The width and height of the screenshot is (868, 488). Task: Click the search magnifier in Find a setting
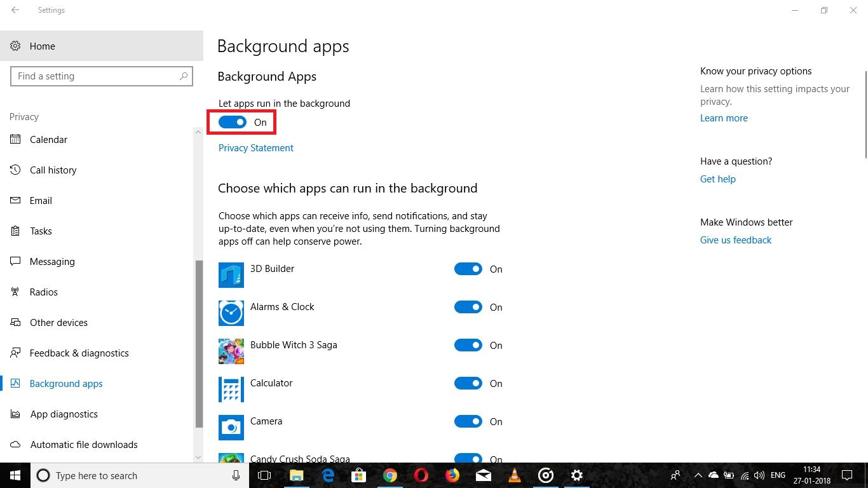point(184,76)
